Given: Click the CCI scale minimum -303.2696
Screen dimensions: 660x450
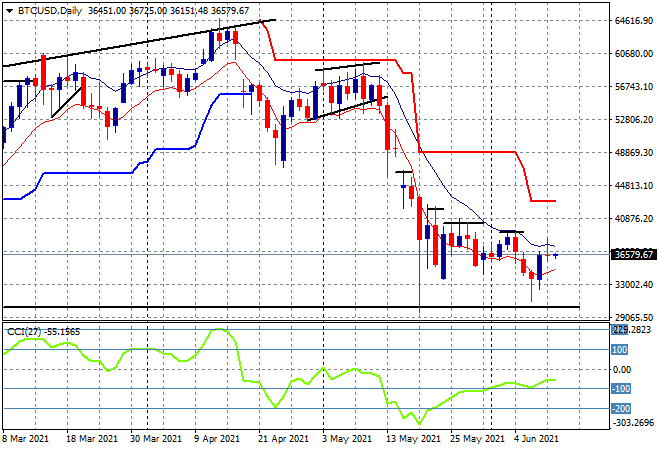Looking at the screenshot, I should click(x=633, y=422).
